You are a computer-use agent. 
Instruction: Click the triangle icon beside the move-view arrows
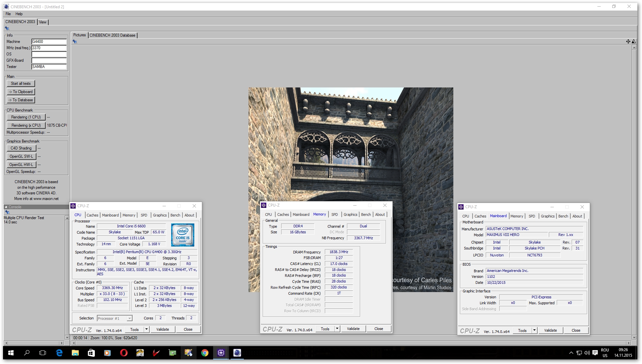[x=633, y=41]
